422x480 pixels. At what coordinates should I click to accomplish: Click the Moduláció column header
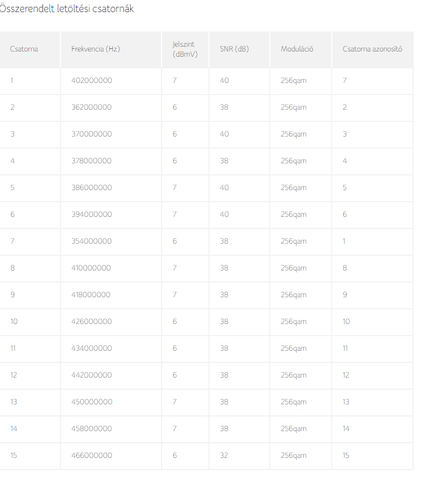297,49
